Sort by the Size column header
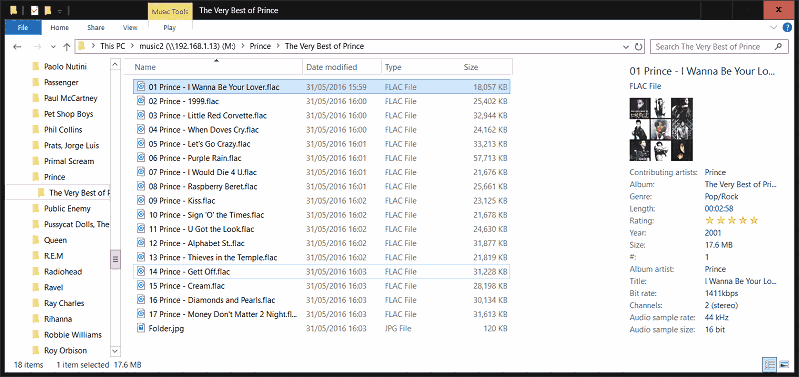 pyautogui.click(x=471, y=67)
